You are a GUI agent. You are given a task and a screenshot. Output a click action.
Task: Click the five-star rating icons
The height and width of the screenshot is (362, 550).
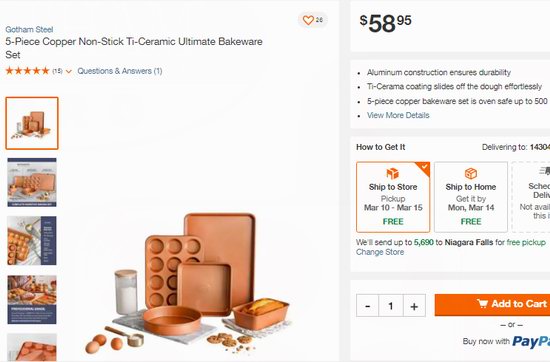point(27,71)
